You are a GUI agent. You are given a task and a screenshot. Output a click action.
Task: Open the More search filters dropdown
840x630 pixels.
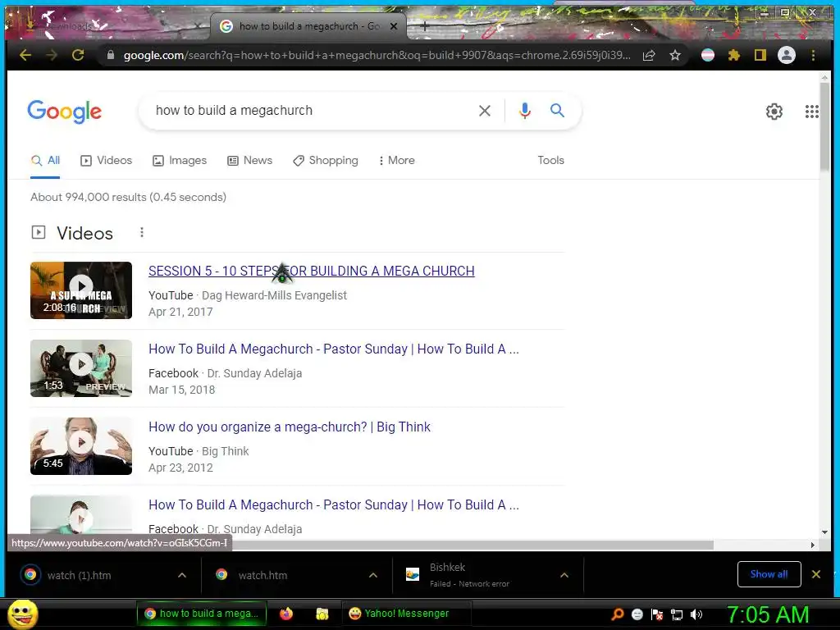(x=396, y=160)
